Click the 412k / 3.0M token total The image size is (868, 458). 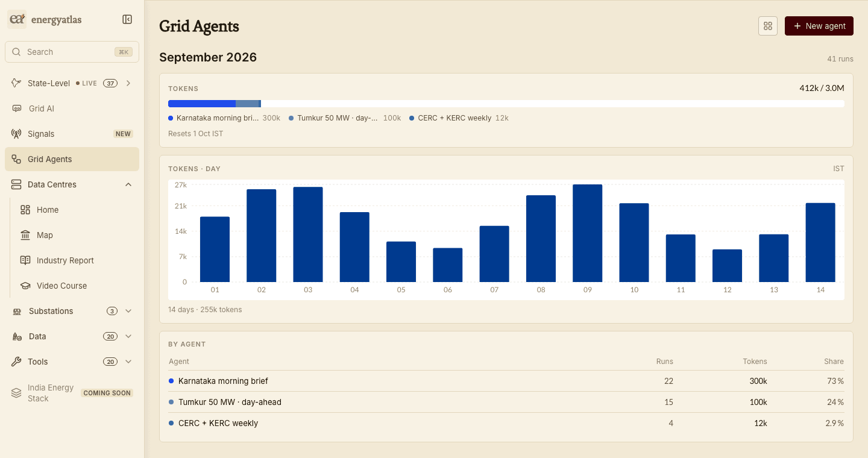point(822,88)
